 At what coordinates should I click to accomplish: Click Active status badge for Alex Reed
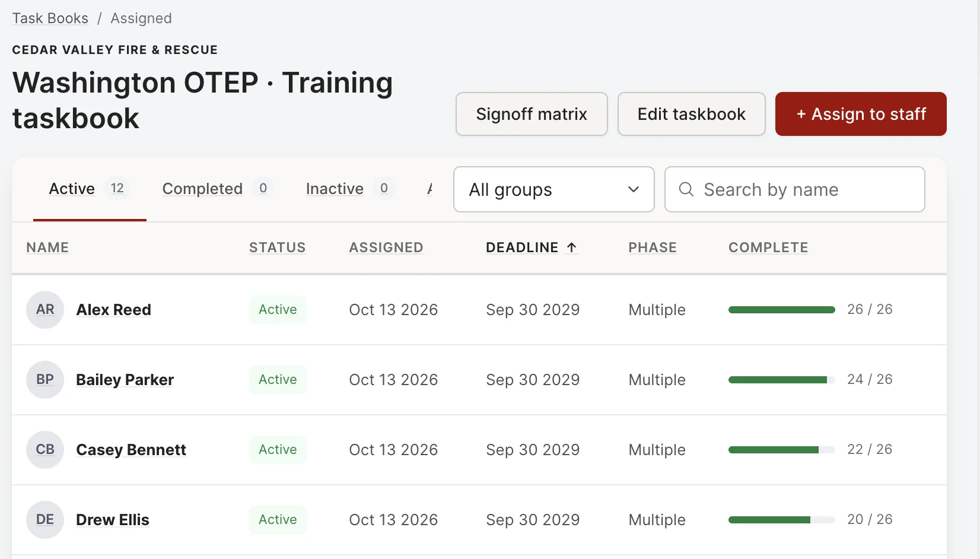[278, 310]
